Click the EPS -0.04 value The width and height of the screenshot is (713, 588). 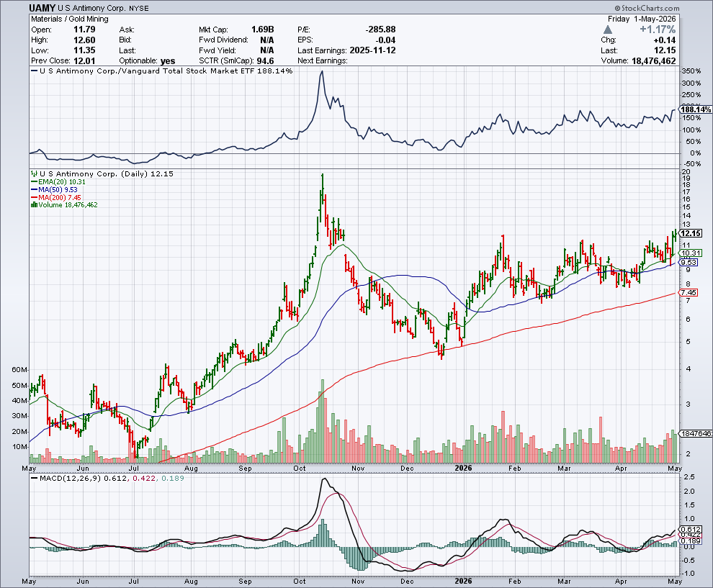385,40
